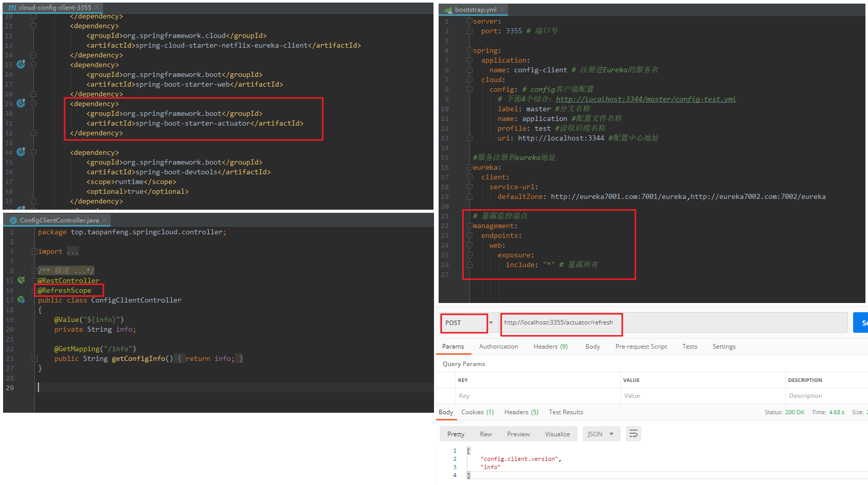This screenshot has width=868, height=485.
Task: Click the gutter icon on pom line 29
Action: pyautogui.click(x=21, y=103)
